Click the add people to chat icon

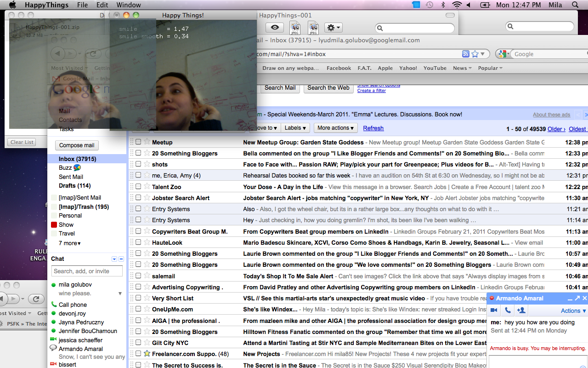tap(521, 310)
